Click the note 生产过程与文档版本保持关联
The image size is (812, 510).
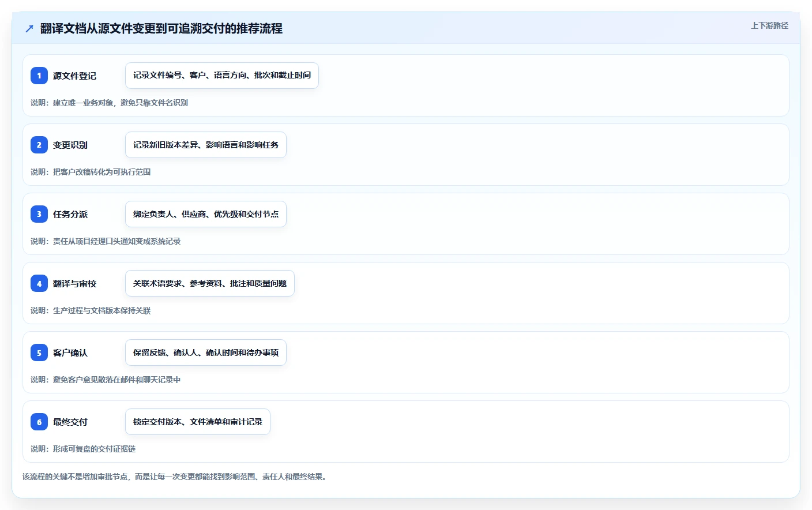[91, 310]
